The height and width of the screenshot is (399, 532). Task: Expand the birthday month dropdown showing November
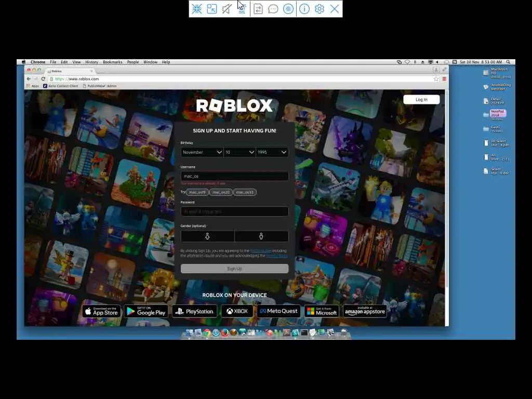pos(202,152)
